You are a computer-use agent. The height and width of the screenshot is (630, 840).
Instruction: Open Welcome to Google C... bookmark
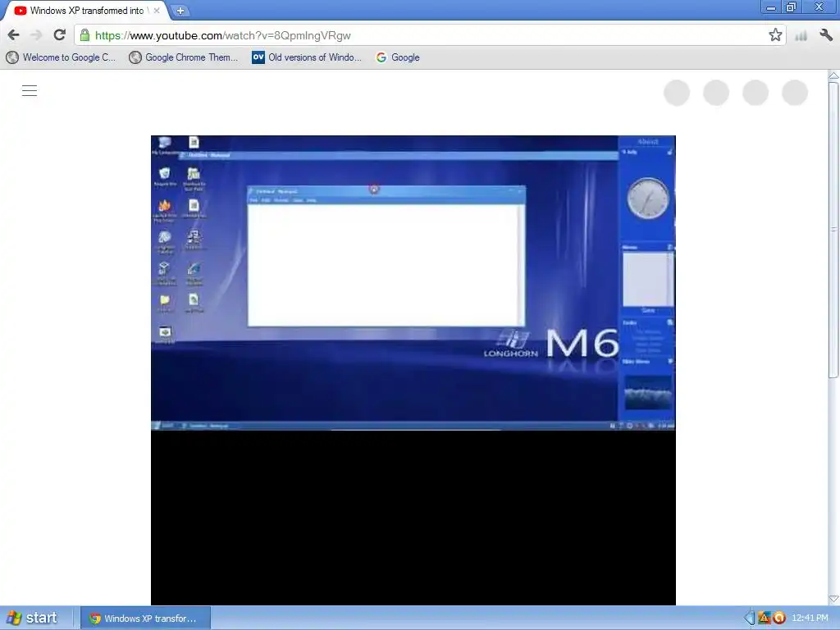pyautogui.click(x=61, y=57)
